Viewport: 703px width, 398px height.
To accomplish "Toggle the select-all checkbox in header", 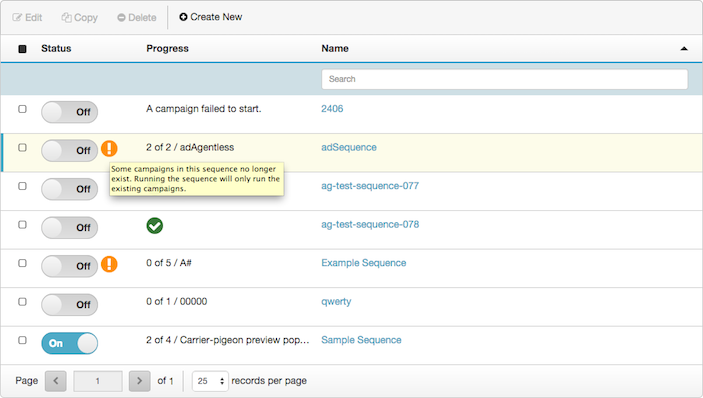I will point(22,48).
